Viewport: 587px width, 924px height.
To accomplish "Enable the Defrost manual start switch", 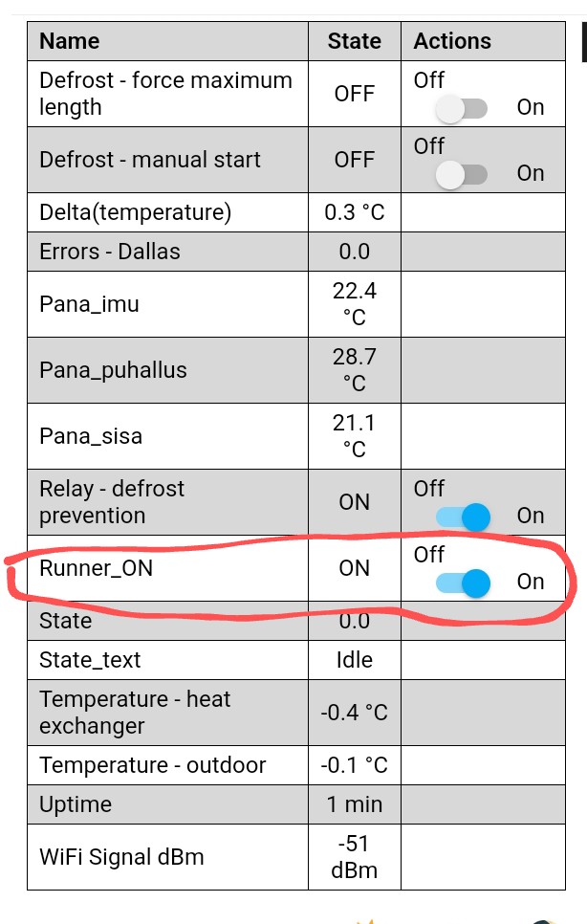I will tap(462, 174).
